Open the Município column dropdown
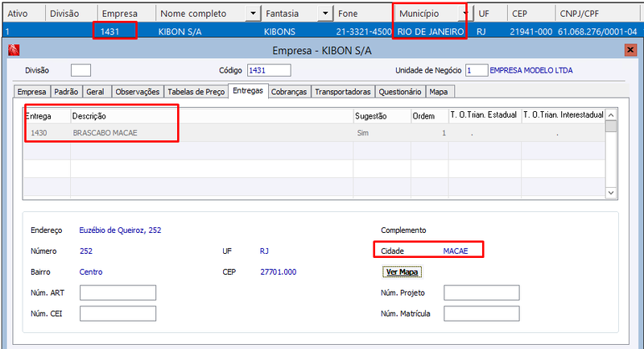The width and height of the screenshot is (644, 349). tap(465, 14)
